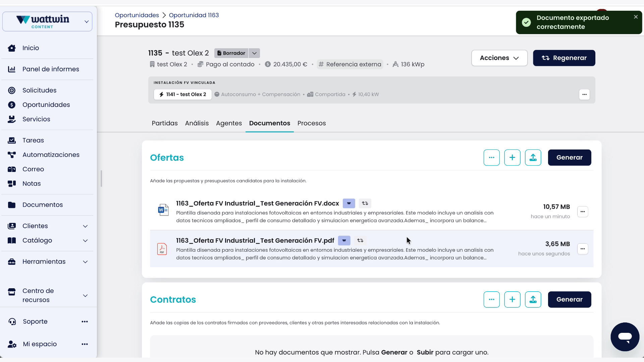Open linked installation more options
644x362 pixels.
tap(584, 94)
